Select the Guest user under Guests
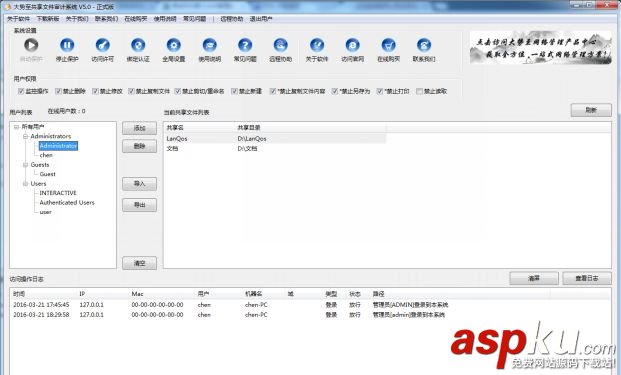Viewport: 621px width, 375px height. click(x=48, y=174)
